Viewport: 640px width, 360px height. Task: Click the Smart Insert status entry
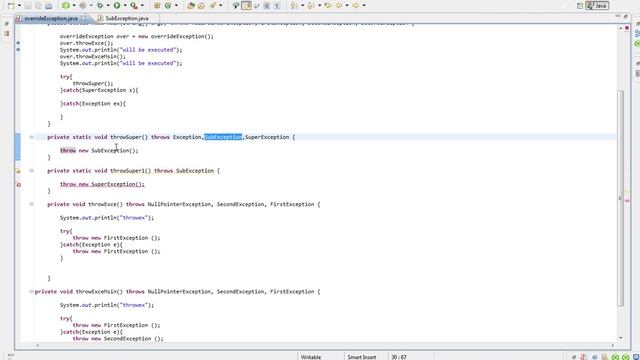click(x=362, y=357)
